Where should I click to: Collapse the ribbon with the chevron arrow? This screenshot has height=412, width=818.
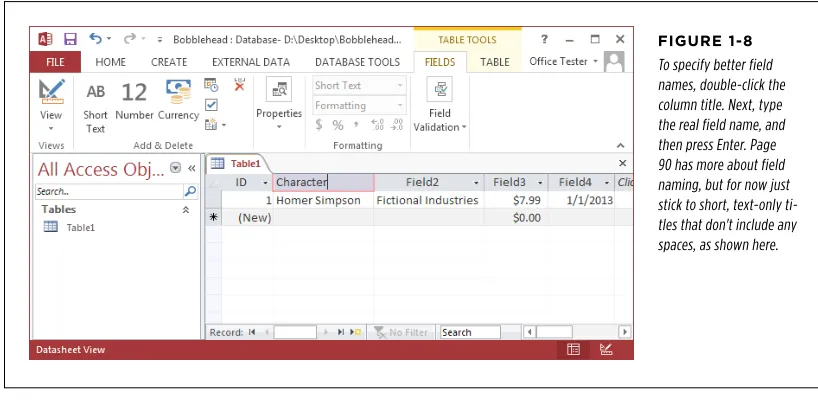620,146
